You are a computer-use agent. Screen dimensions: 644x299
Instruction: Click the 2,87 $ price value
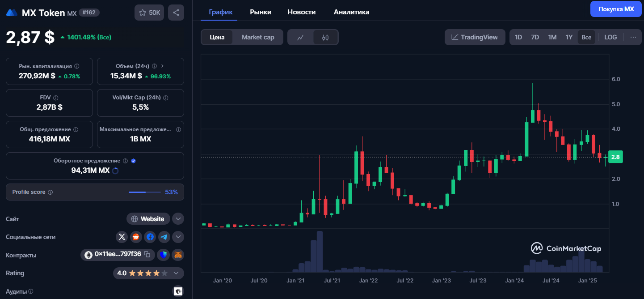[30, 37]
